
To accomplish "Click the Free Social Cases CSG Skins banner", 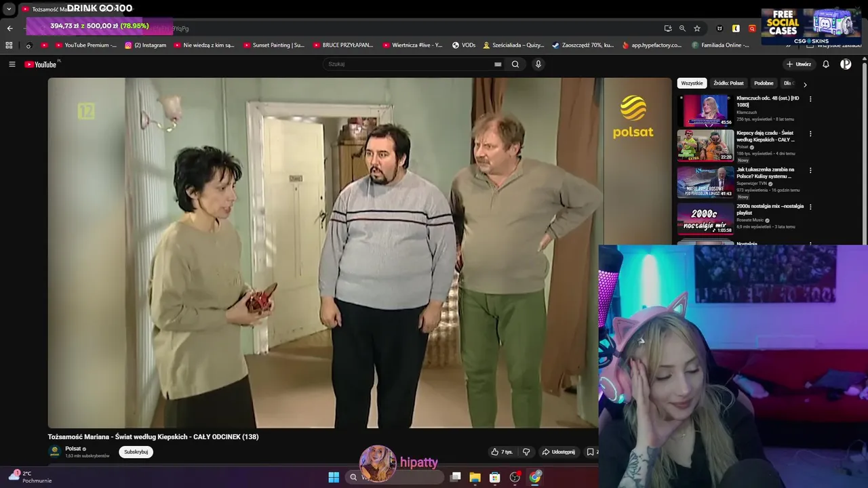I will (x=811, y=26).
